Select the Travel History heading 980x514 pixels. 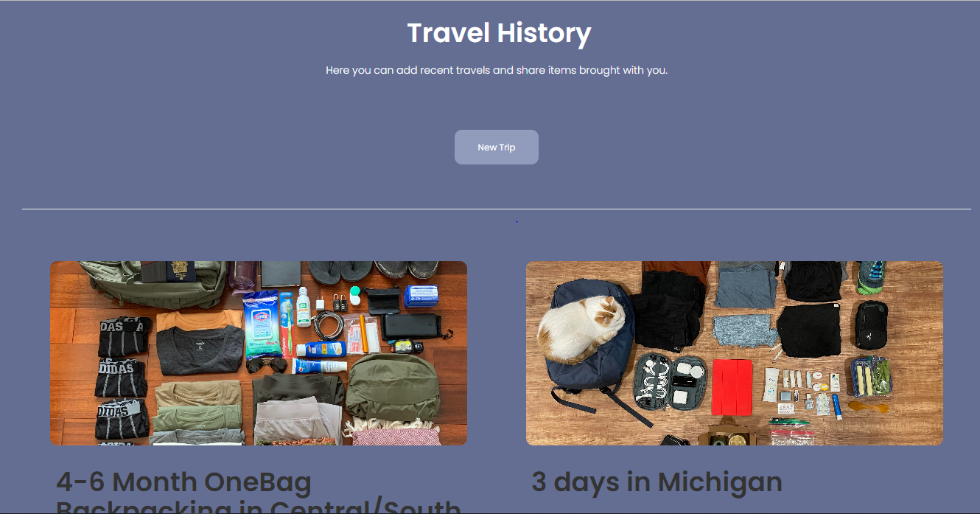point(499,33)
